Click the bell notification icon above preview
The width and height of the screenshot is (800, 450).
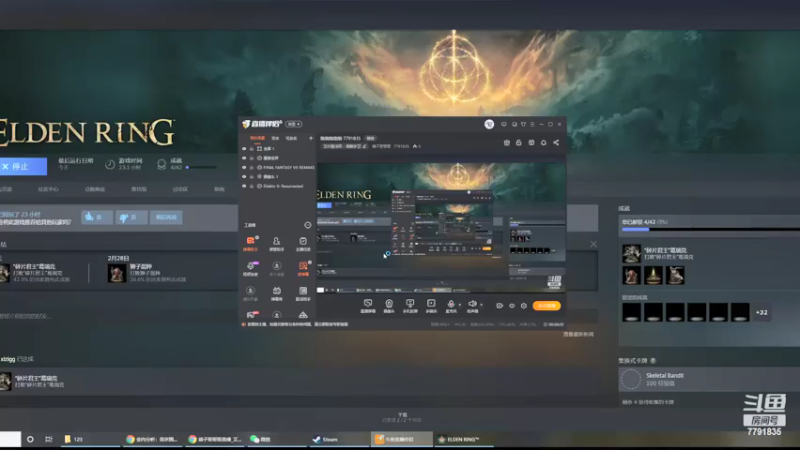[x=543, y=143]
